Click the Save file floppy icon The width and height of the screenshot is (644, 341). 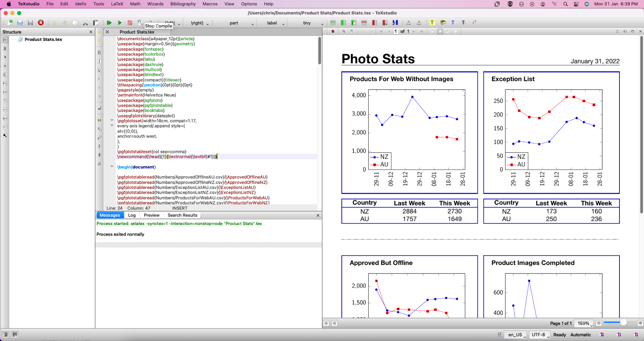coord(30,23)
